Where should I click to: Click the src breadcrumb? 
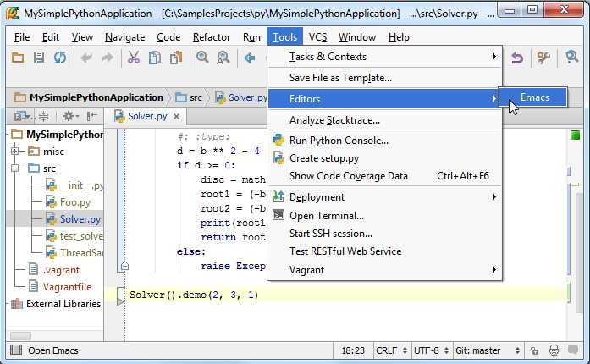[189, 97]
